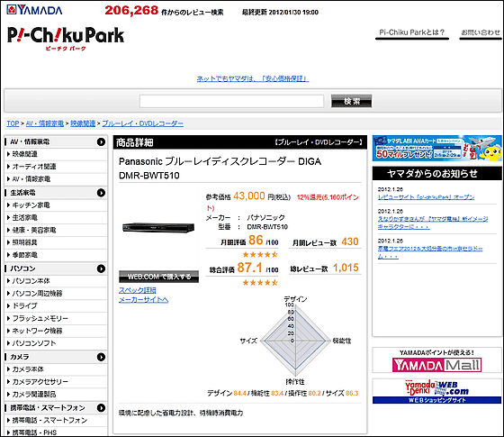This screenshot has width=504, height=437.
Task: Expand カメラ category arrow icon
Action: (101, 357)
